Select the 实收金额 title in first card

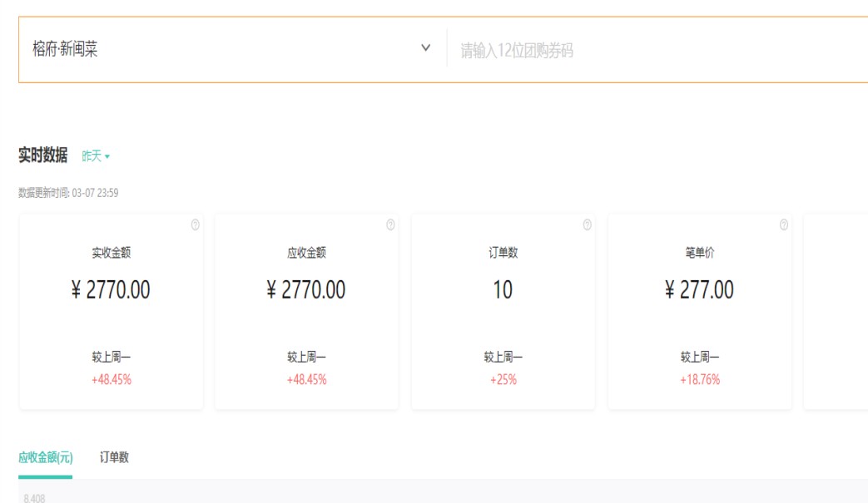tap(111, 253)
